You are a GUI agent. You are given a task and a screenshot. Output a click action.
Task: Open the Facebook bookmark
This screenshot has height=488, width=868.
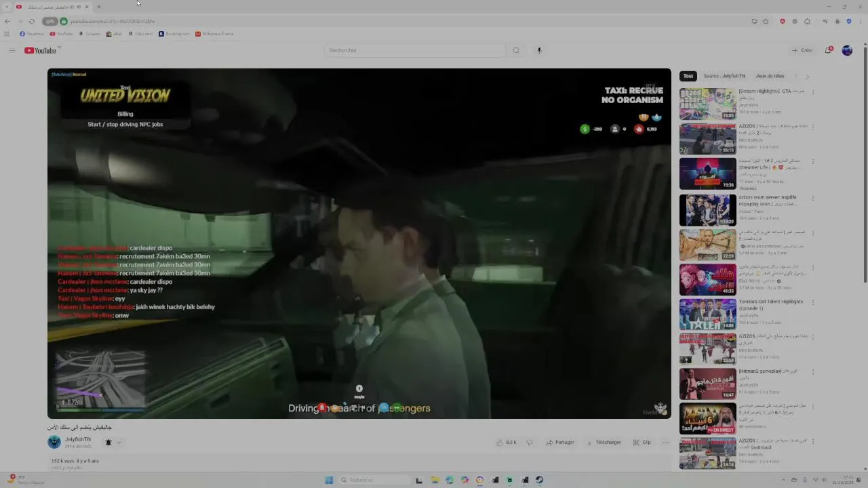point(32,34)
